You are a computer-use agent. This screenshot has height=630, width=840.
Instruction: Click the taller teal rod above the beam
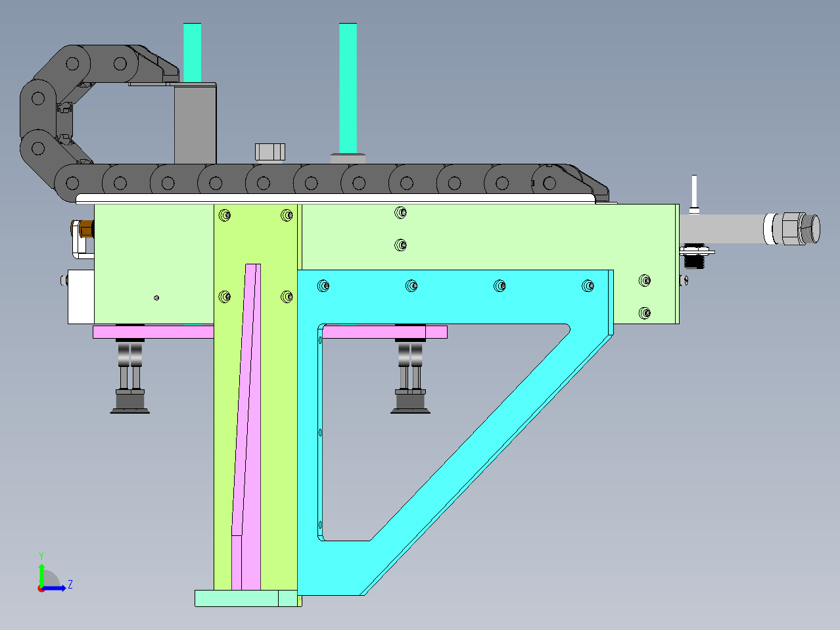348,87
